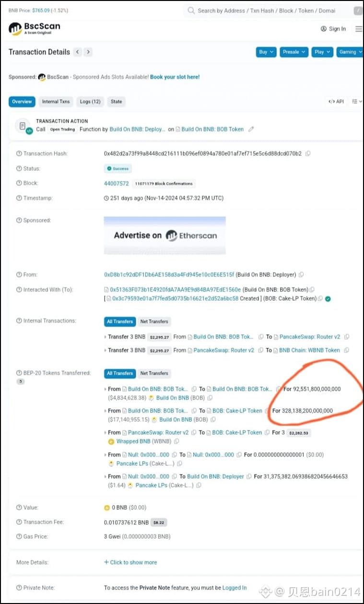Open Wrapped BNB (WBNB) token link

coord(144,441)
